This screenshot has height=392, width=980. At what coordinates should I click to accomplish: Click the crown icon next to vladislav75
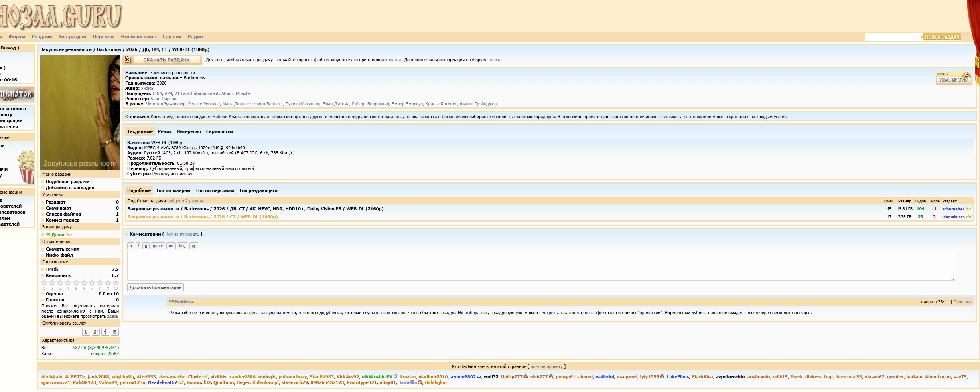(x=969, y=217)
